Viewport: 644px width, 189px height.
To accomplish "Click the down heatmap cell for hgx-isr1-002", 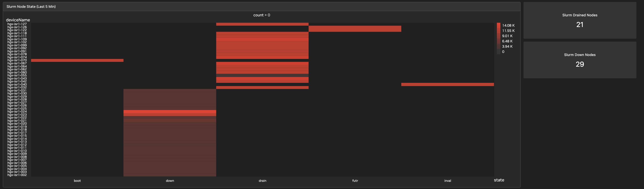I will click(x=170, y=175).
